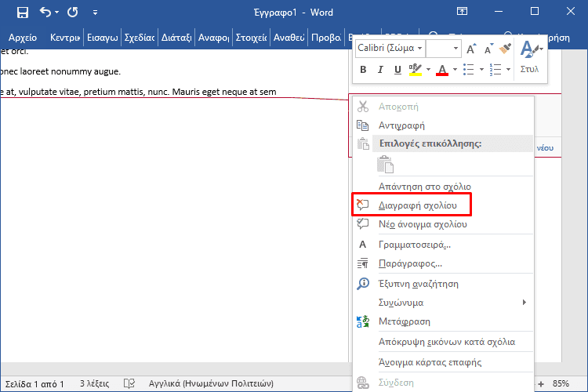588x392 pixels.
Task: Open the font color dropdown arrow
Action: pos(455,70)
